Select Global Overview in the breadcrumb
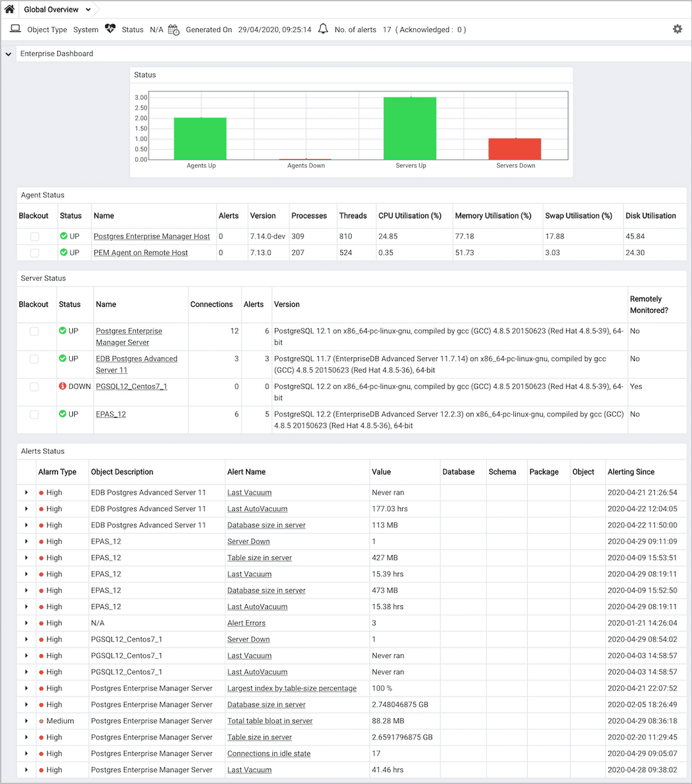 point(52,9)
